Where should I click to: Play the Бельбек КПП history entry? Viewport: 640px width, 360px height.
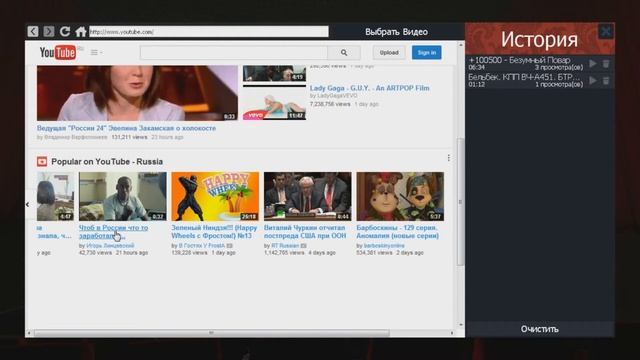click(593, 80)
